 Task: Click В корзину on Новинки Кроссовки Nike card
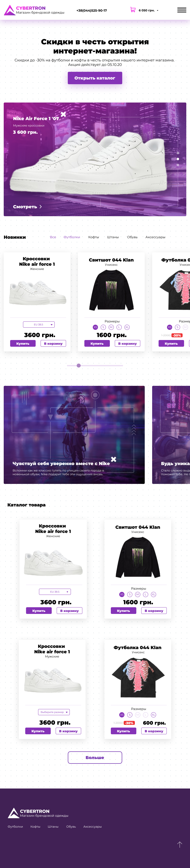point(53,343)
